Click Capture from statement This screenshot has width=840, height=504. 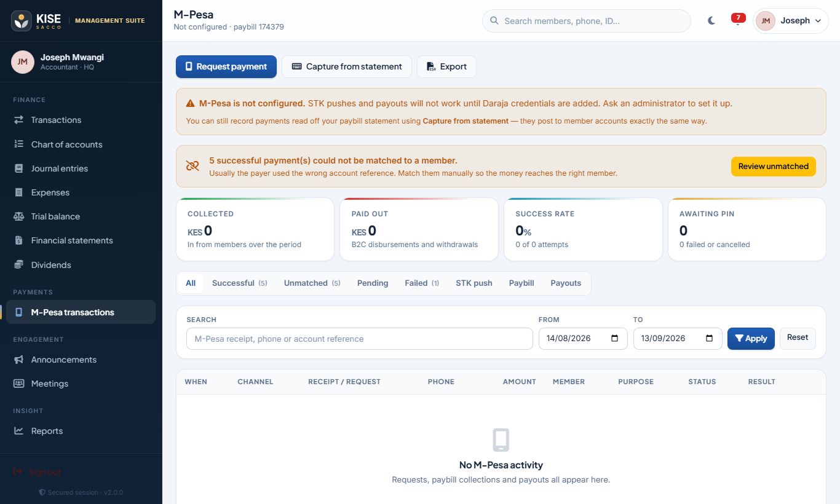(x=347, y=66)
